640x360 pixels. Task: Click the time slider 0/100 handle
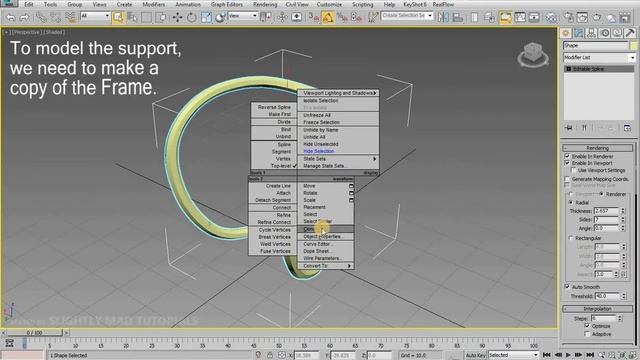click(x=35, y=333)
